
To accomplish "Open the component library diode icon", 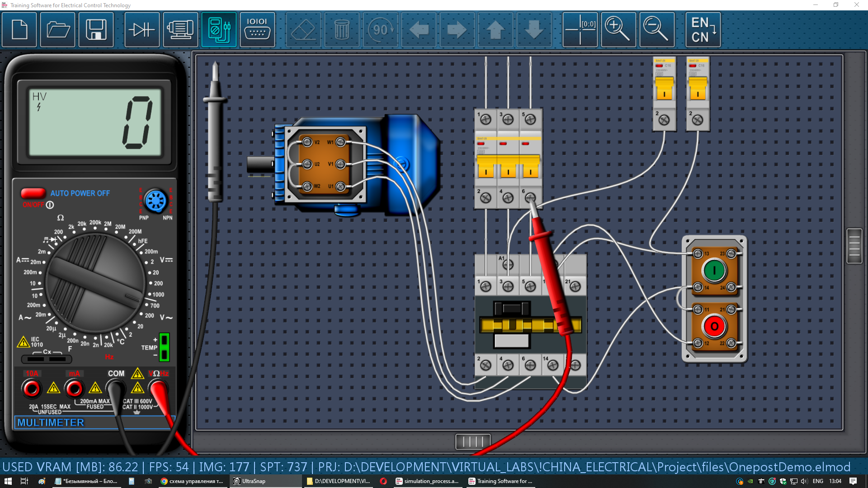I will 142,30.
